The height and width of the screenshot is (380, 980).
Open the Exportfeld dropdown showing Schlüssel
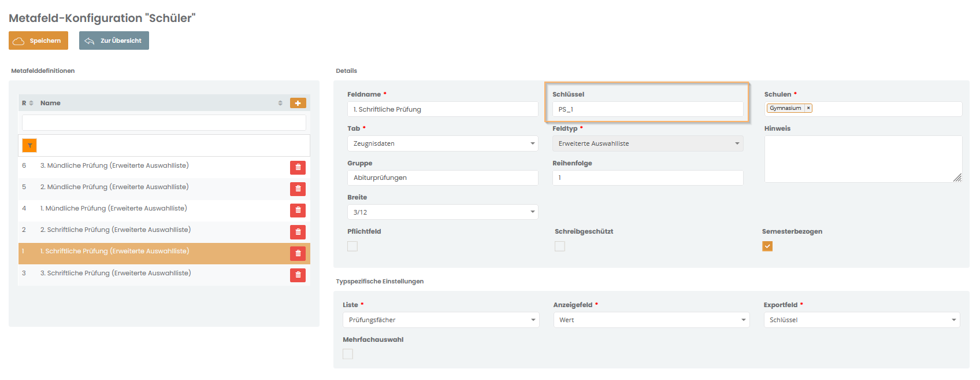(862, 320)
